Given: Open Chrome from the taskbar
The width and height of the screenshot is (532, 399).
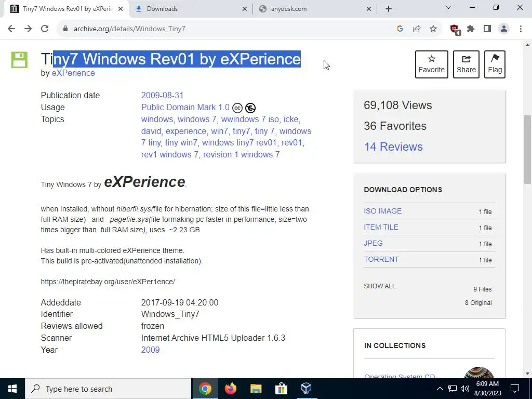Looking at the screenshot, I should coord(205,389).
